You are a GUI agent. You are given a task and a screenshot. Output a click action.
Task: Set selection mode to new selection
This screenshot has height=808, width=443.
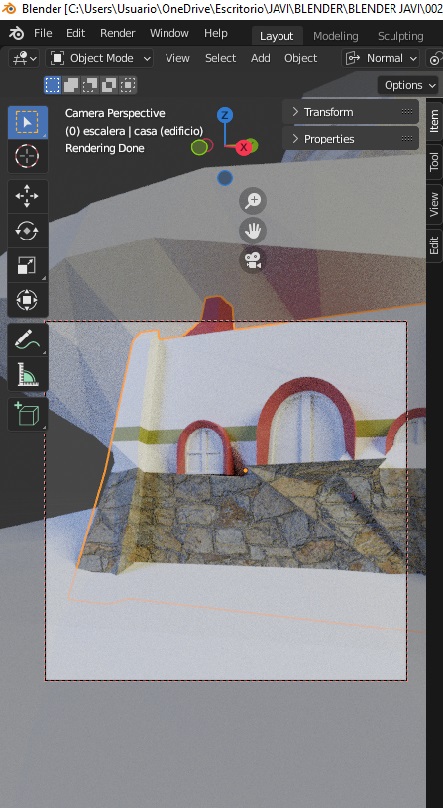click(53, 85)
